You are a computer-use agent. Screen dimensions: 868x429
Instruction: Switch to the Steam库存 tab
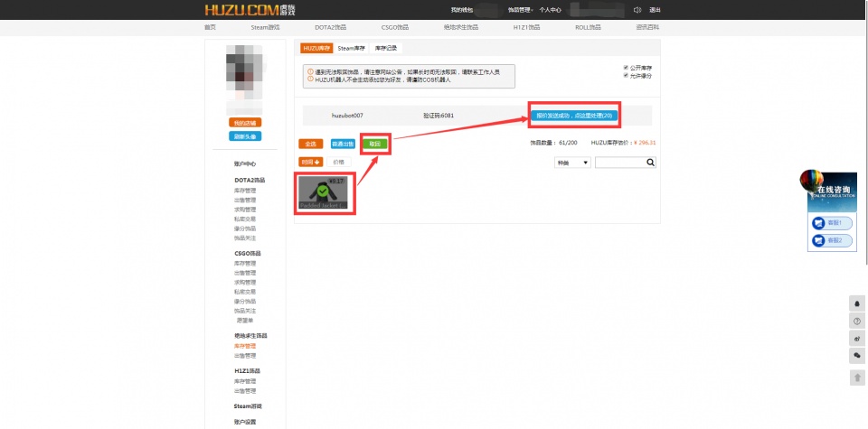pyautogui.click(x=353, y=47)
